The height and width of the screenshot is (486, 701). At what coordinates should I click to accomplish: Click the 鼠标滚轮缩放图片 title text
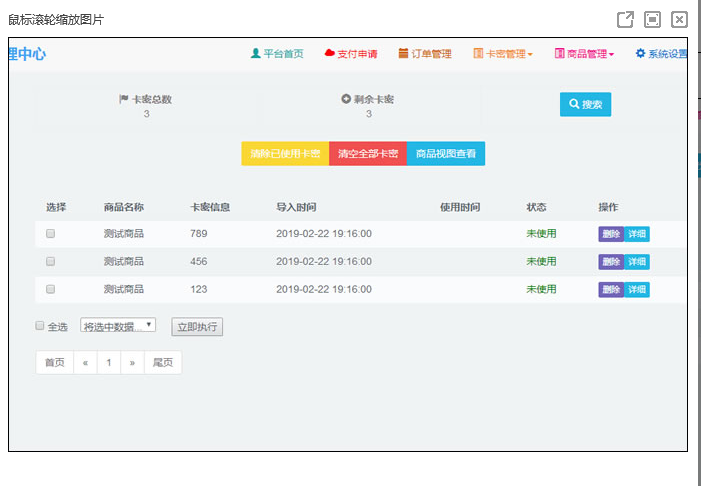[56, 20]
